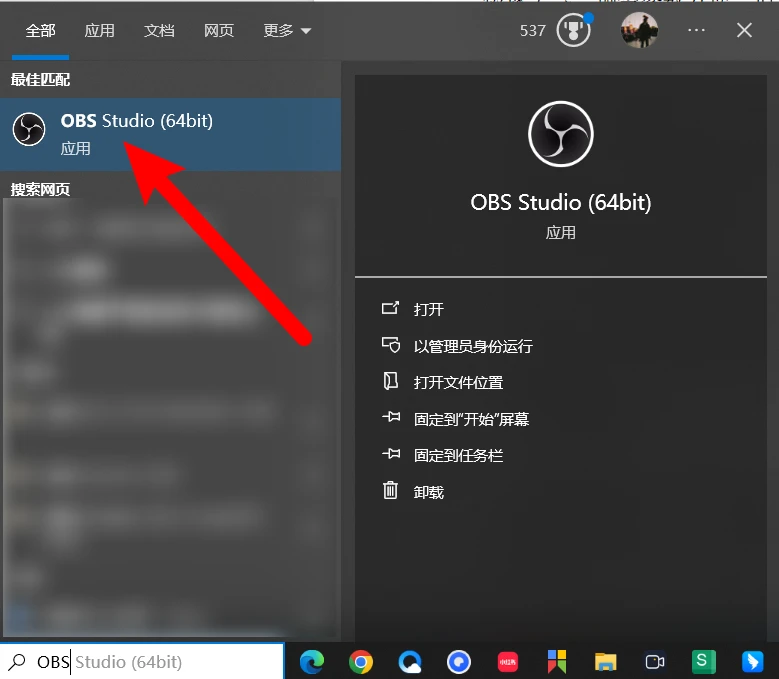Screen dimensions: 779x679
Task: Open the three-dot options menu
Action: tap(696, 30)
